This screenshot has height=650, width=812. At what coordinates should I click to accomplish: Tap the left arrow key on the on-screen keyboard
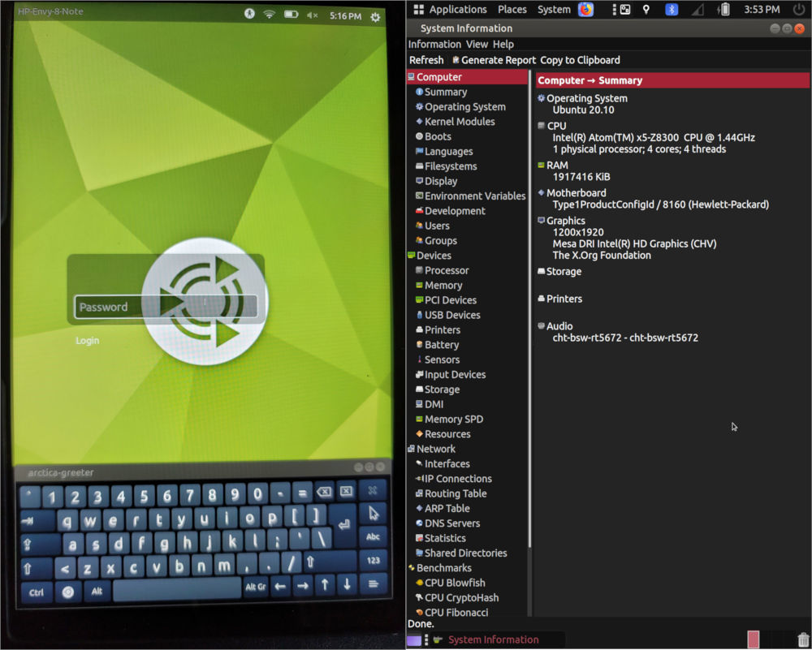click(280, 586)
